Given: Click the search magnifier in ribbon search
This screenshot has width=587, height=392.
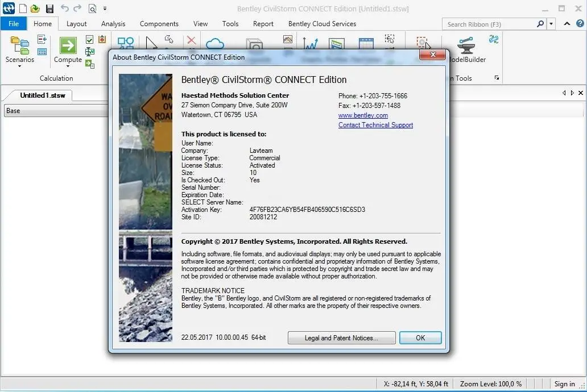Looking at the screenshot, I should [540, 24].
